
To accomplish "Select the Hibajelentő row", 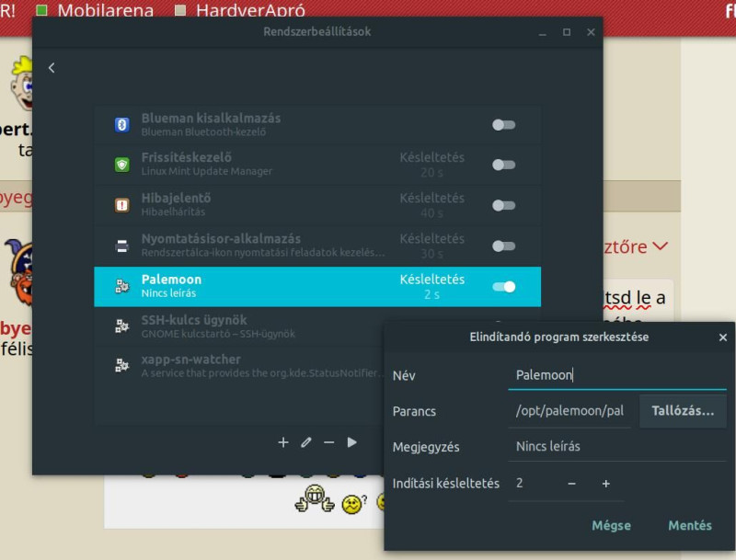I will [317, 205].
